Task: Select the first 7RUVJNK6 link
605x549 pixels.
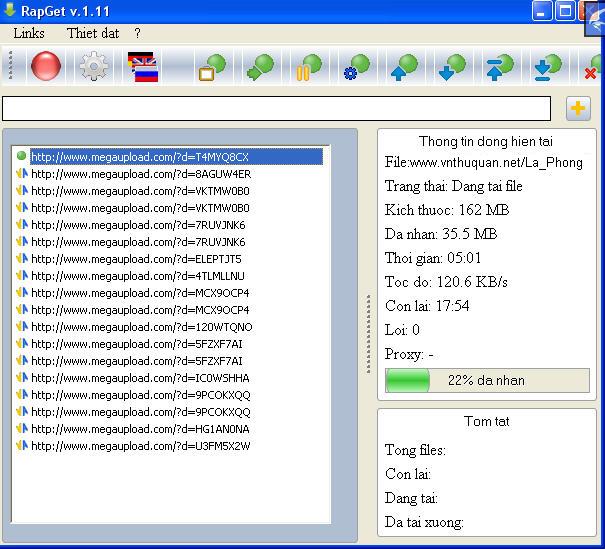Action: point(138,225)
